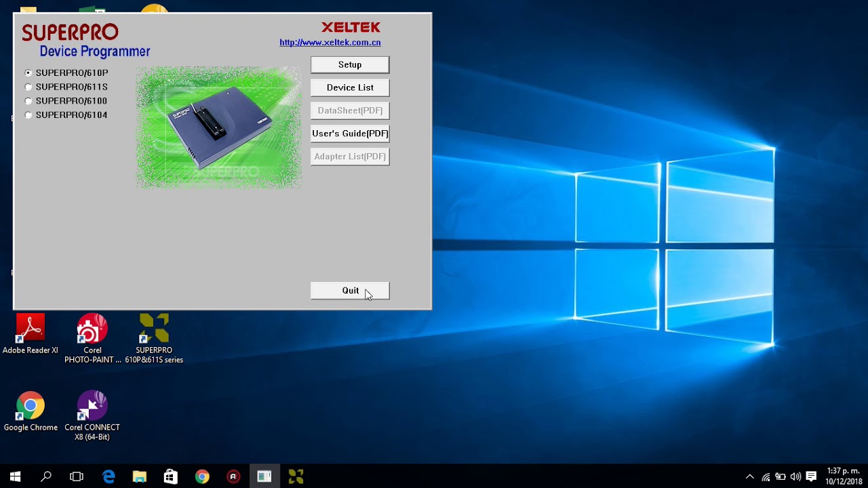868x488 pixels.
Task: Open the Action Center notifications
Action: pyautogui.click(x=811, y=476)
